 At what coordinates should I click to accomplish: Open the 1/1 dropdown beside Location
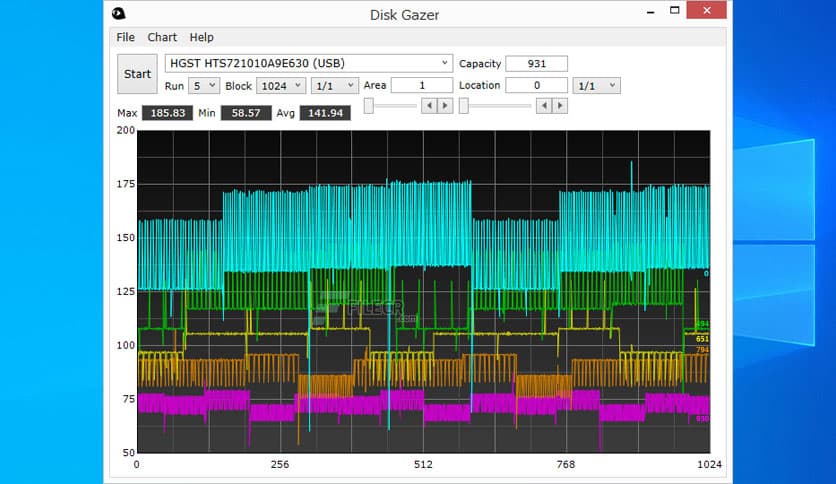(x=597, y=86)
